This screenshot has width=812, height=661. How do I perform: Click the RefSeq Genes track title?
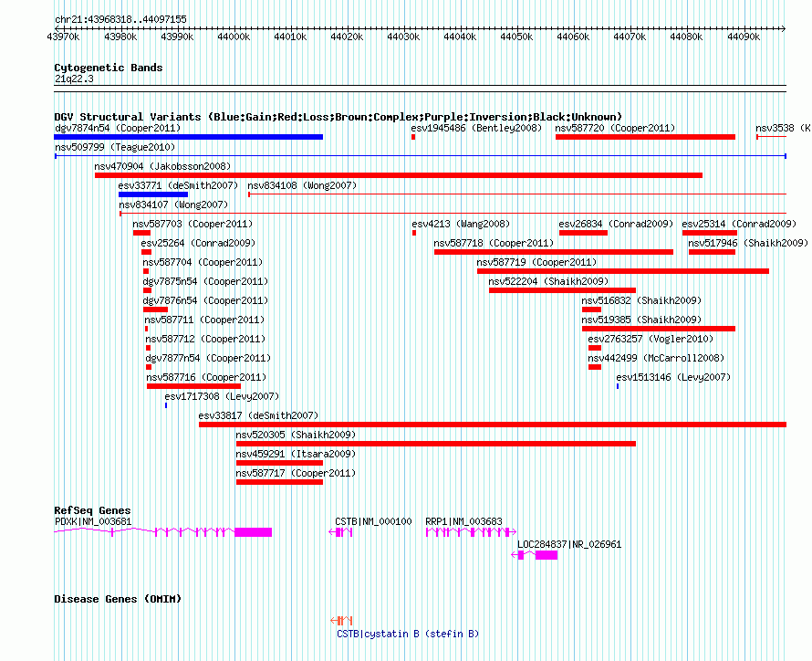93,510
